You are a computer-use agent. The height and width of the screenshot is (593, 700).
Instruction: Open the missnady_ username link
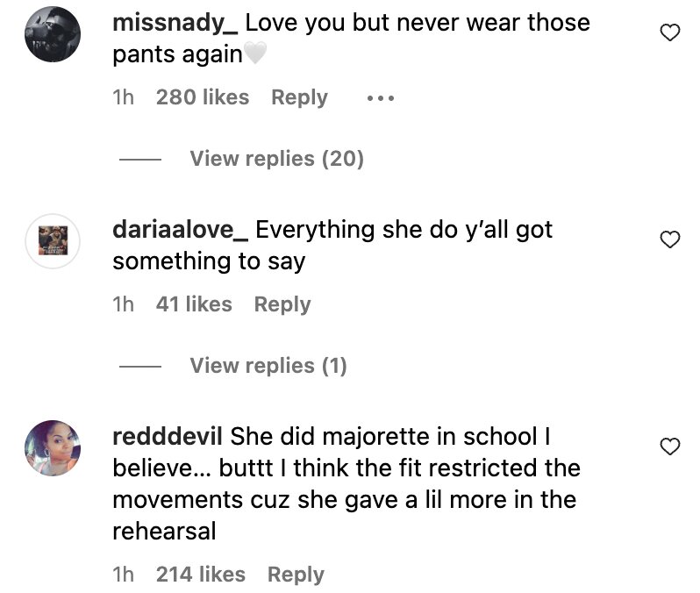pyautogui.click(x=175, y=23)
